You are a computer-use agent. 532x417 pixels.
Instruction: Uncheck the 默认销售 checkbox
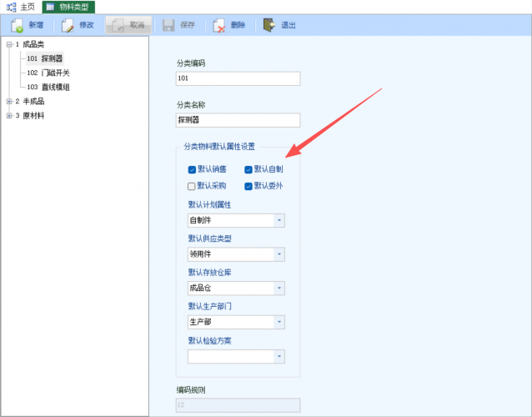point(193,169)
